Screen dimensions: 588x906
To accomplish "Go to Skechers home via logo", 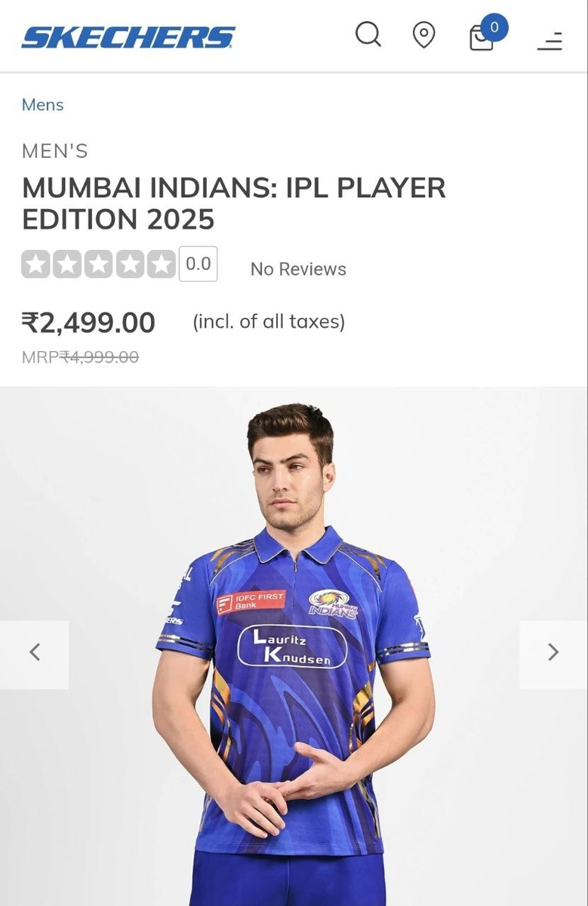I will 128,37.
